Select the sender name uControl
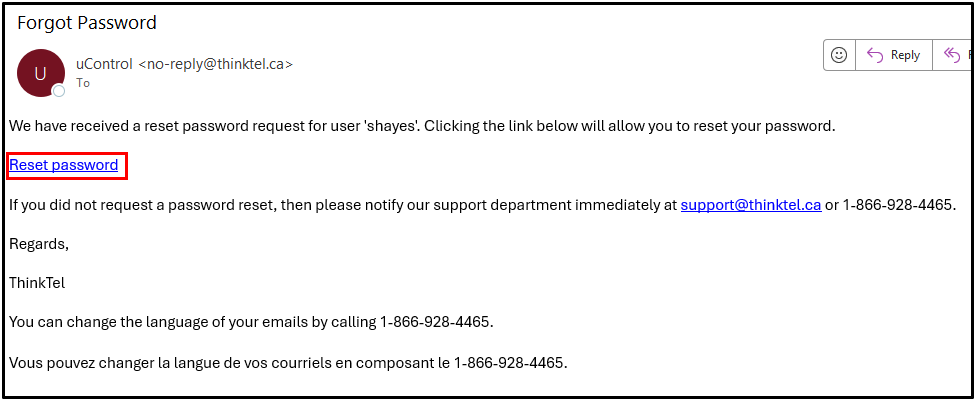975x401 pixels. pos(104,63)
